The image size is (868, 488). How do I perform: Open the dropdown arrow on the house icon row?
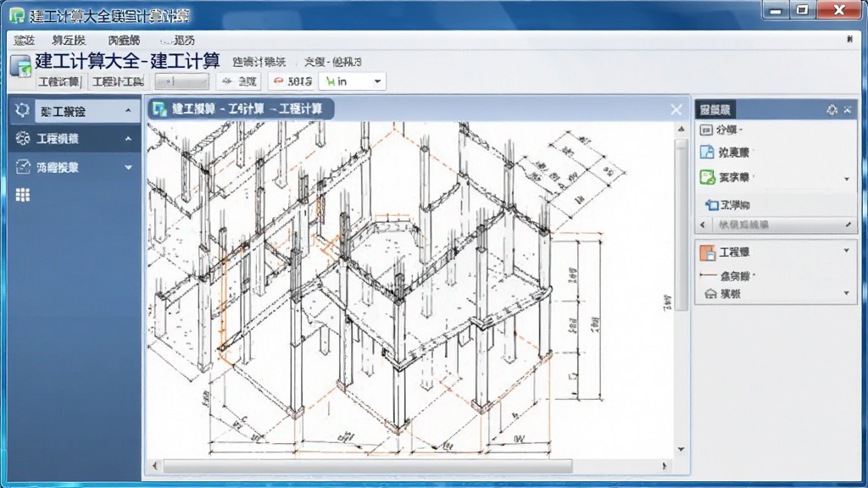847,293
